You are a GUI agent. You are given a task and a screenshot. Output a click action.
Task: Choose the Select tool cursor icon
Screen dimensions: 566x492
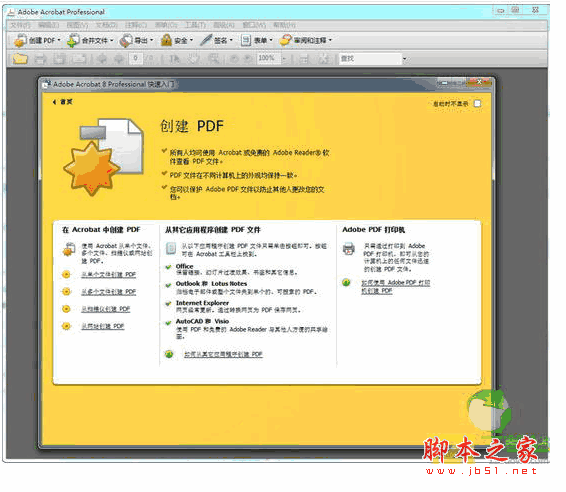pos(175,58)
